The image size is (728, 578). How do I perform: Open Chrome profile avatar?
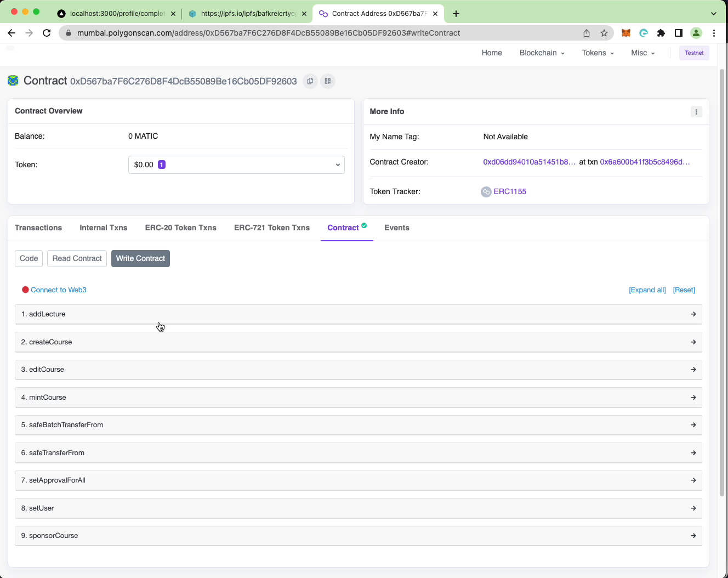tap(696, 33)
